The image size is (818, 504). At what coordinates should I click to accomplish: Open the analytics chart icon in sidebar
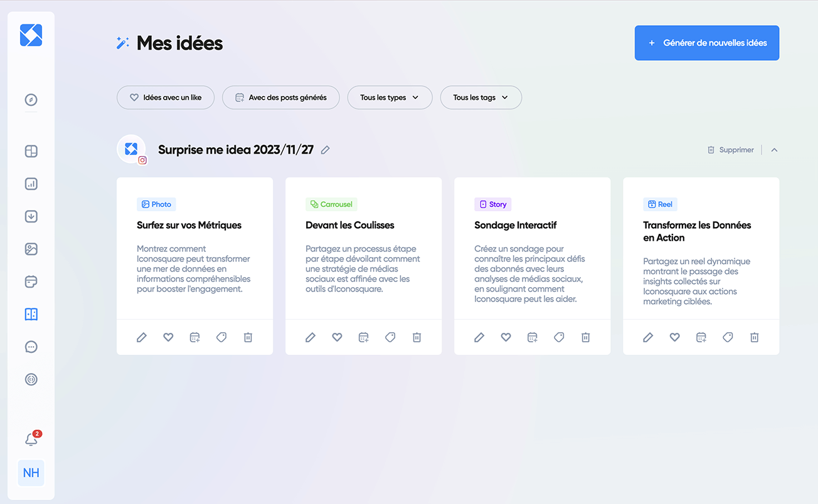point(31,184)
